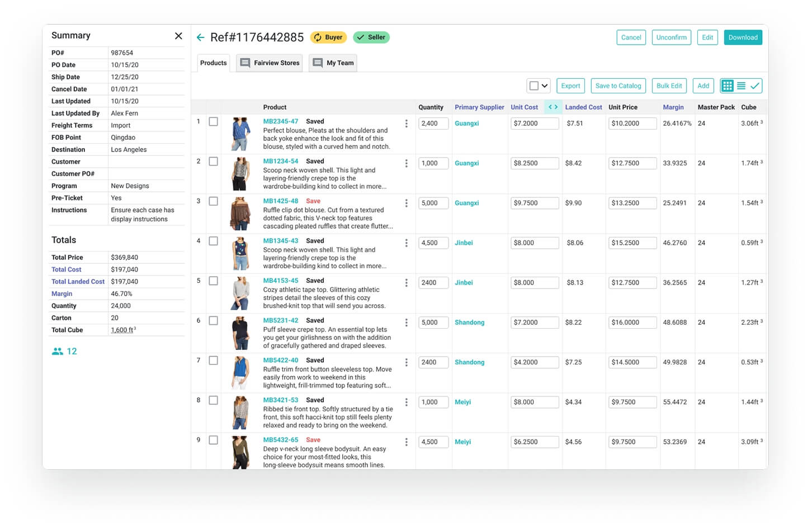
Task: Click the Quantity field for MB5231-42
Action: pyautogui.click(x=433, y=322)
